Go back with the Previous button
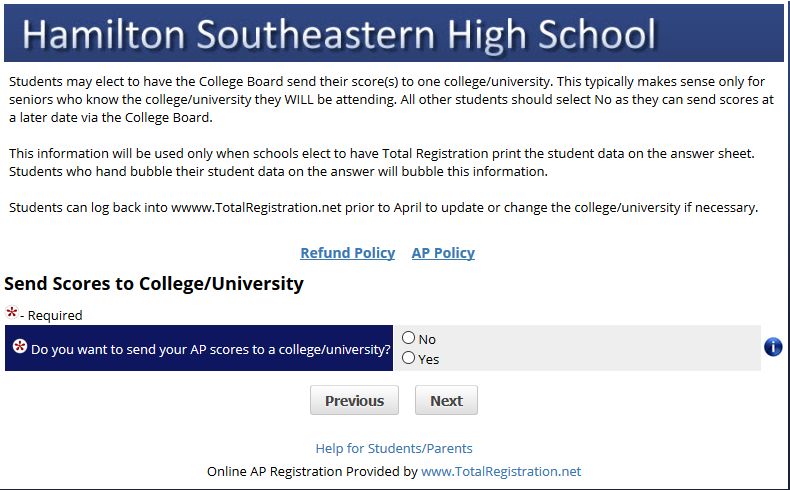This screenshot has height=490, width=790. (354, 400)
